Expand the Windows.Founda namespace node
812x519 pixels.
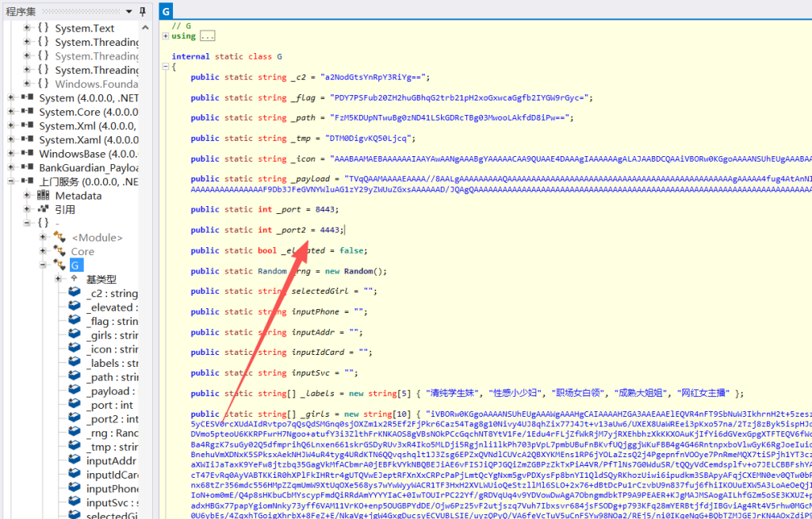[27, 83]
